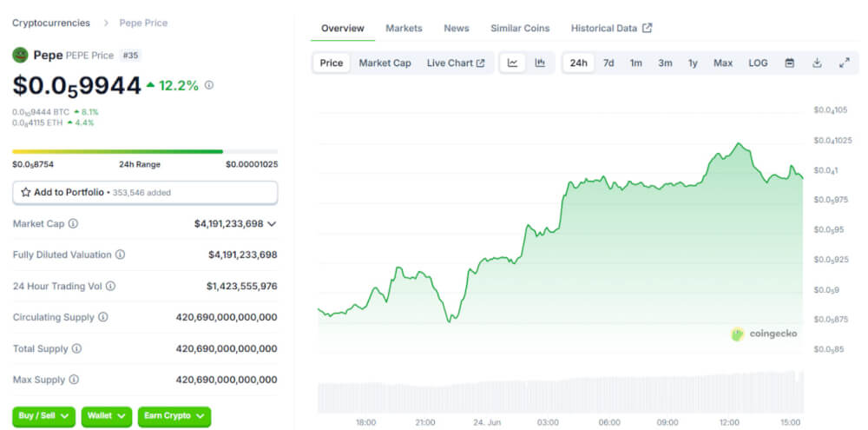Switch the chart to Market Cap
Screen dimensions: 868x430
[x=385, y=63]
